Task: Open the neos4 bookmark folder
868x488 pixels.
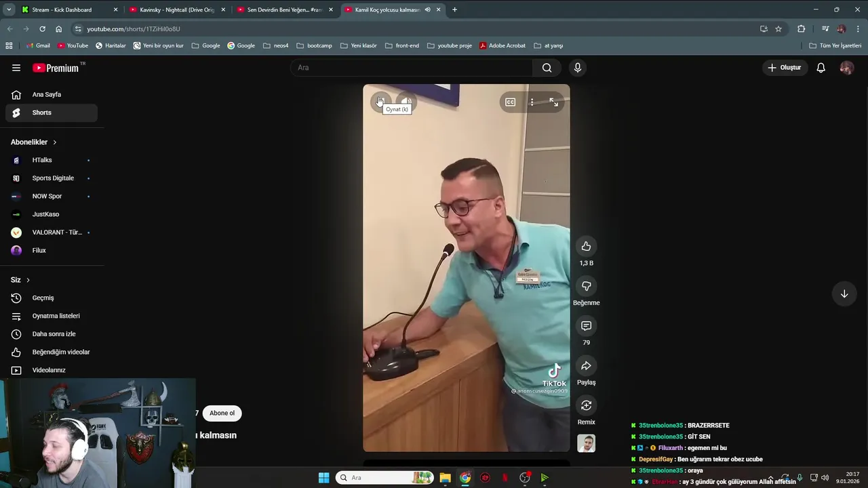Action: pyautogui.click(x=275, y=45)
